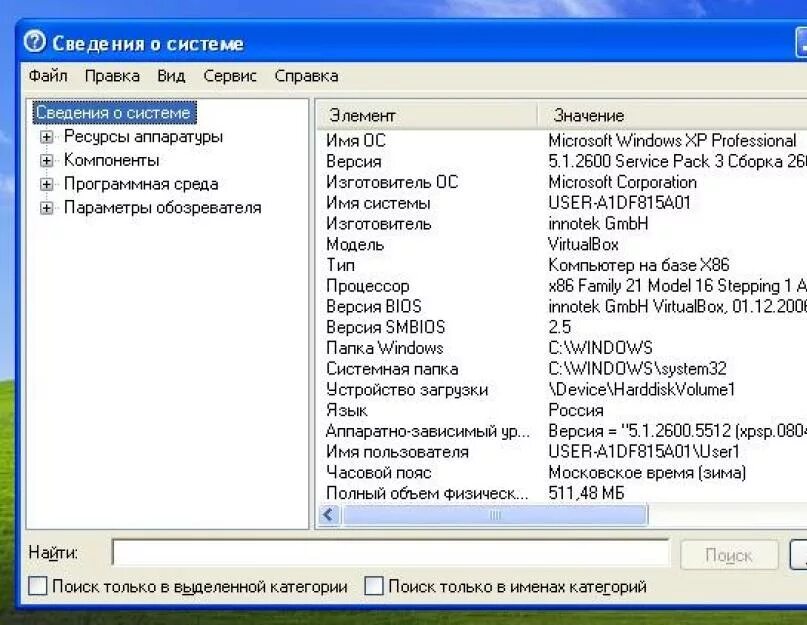Image resolution: width=807 pixels, height=625 pixels.
Task: Click the Поиск button
Action: pyautogui.click(x=729, y=555)
